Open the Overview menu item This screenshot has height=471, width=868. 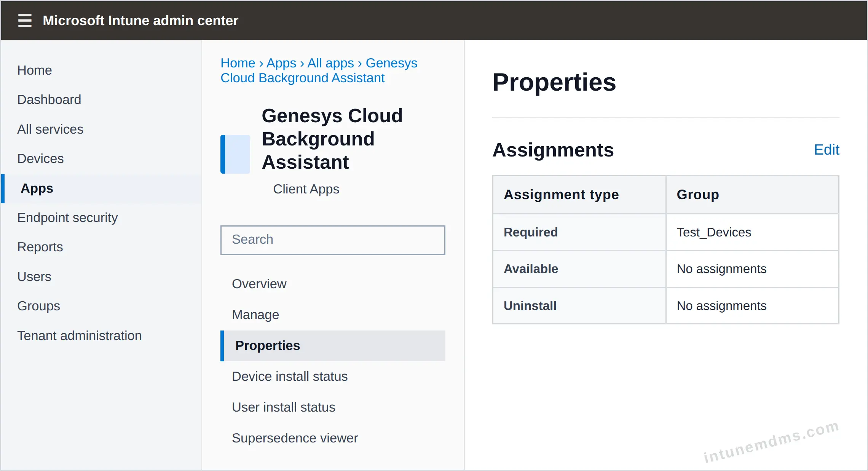(259, 284)
